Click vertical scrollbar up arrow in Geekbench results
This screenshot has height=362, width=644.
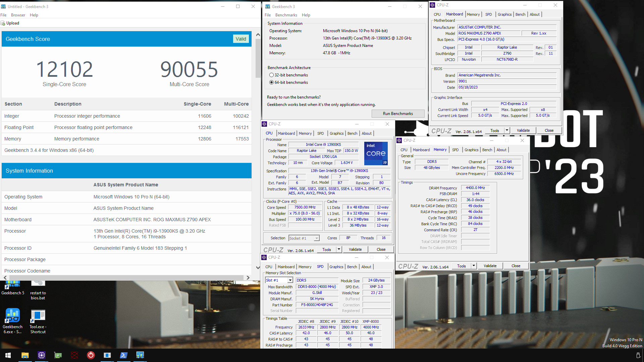click(x=258, y=35)
